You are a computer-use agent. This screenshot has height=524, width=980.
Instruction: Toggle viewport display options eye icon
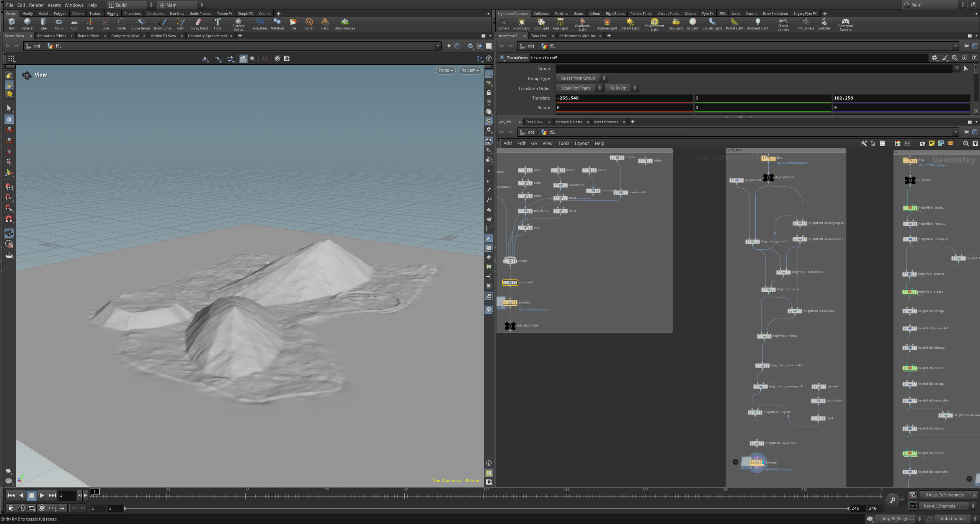pos(489,482)
